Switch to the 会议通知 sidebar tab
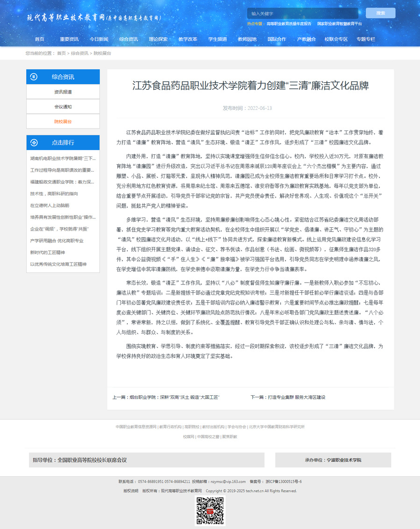420x529 pixels. pos(63,107)
